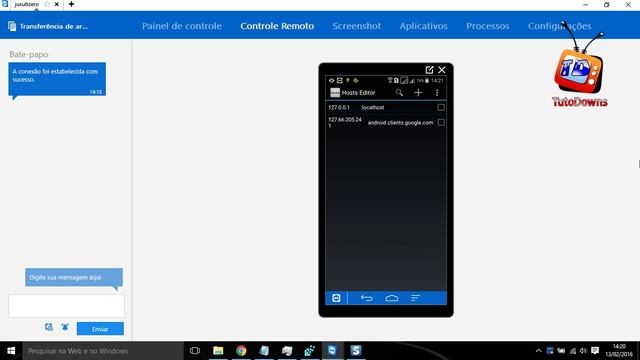
Task: Click the Windows taskbar search box
Action: pyautogui.click(x=103, y=351)
